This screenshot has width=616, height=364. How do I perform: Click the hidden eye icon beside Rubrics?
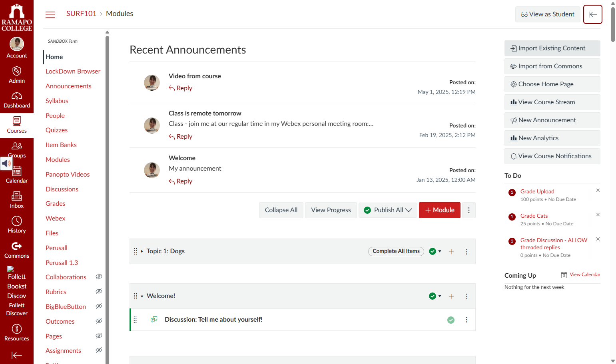pos(99,291)
